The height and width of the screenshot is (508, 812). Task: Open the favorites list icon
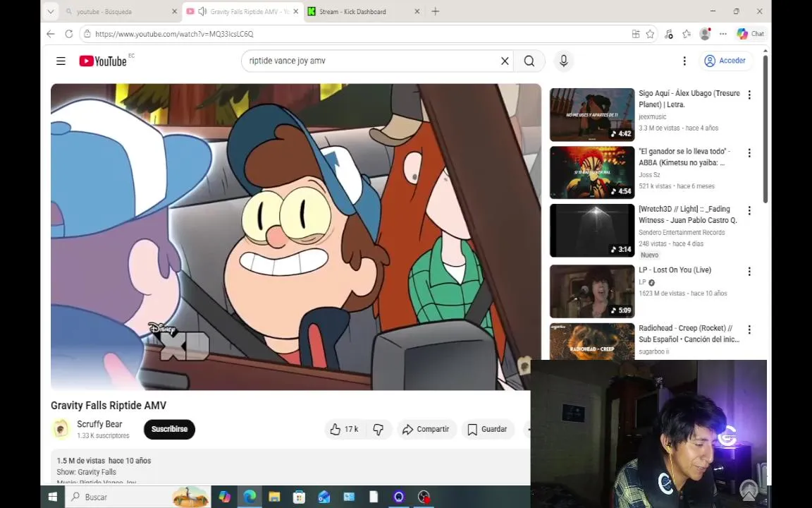[x=687, y=34]
